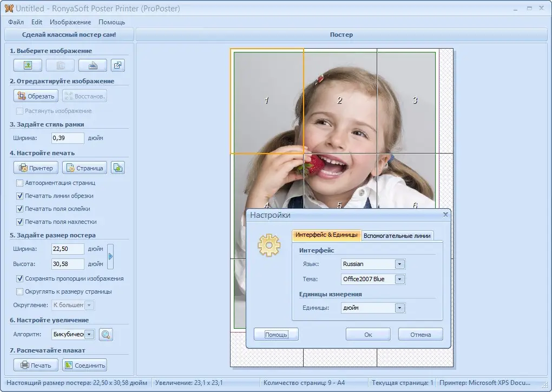Click status text Увеличение: 23,1 x 23,1

click(189, 383)
